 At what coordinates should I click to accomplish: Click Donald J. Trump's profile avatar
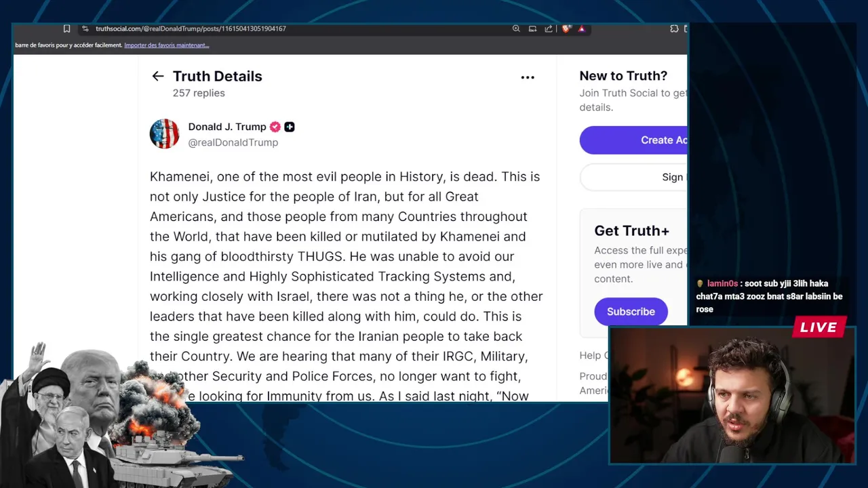[164, 134]
